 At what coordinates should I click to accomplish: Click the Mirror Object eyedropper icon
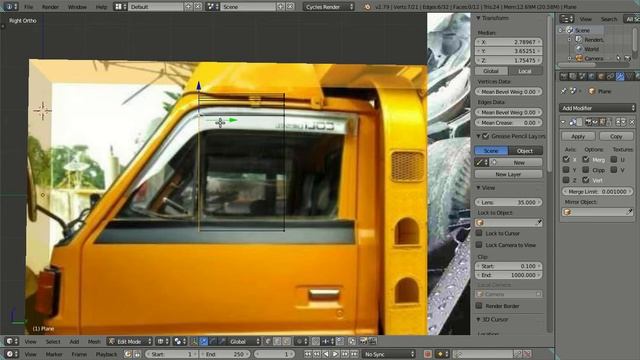click(629, 212)
